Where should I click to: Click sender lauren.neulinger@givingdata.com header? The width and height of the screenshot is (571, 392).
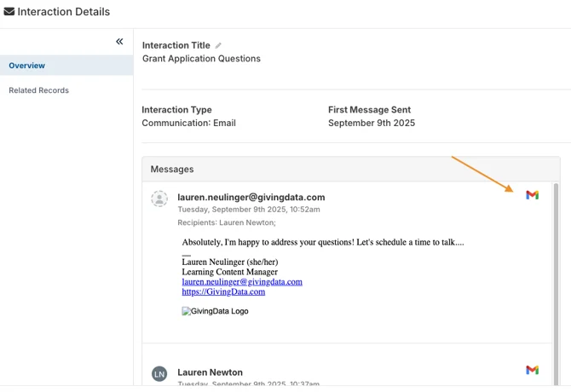click(x=251, y=197)
